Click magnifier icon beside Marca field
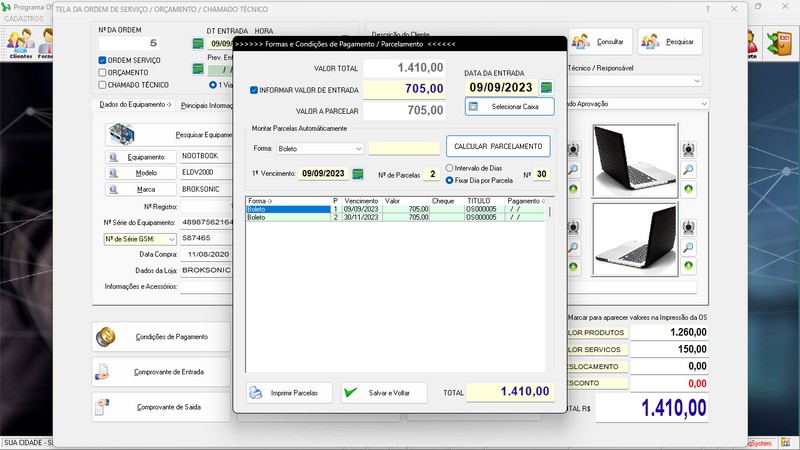Viewport: 800px width, 450px height. coord(112,189)
